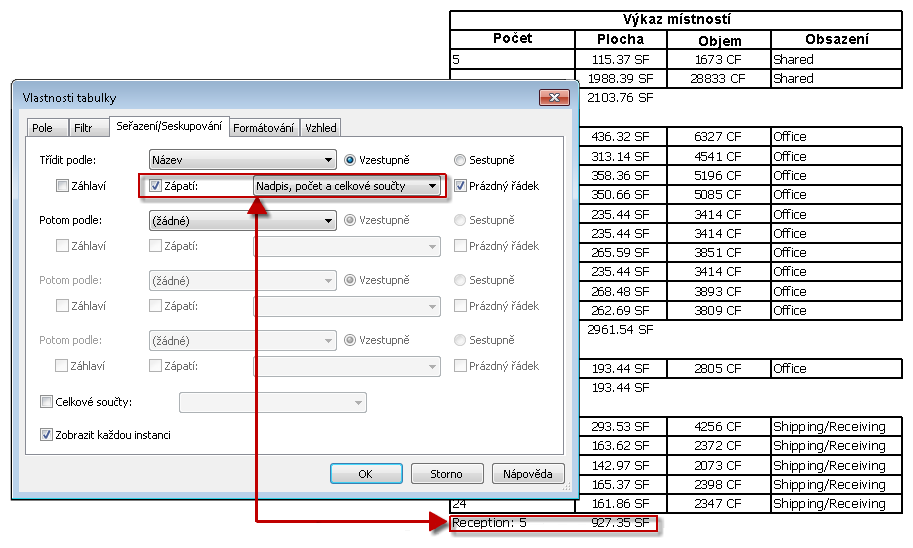The width and height of the screenshot is (913, 548).
Task: Click the Reception: 5 footer label
Action: pyautogui.click(x=489, y=523)
